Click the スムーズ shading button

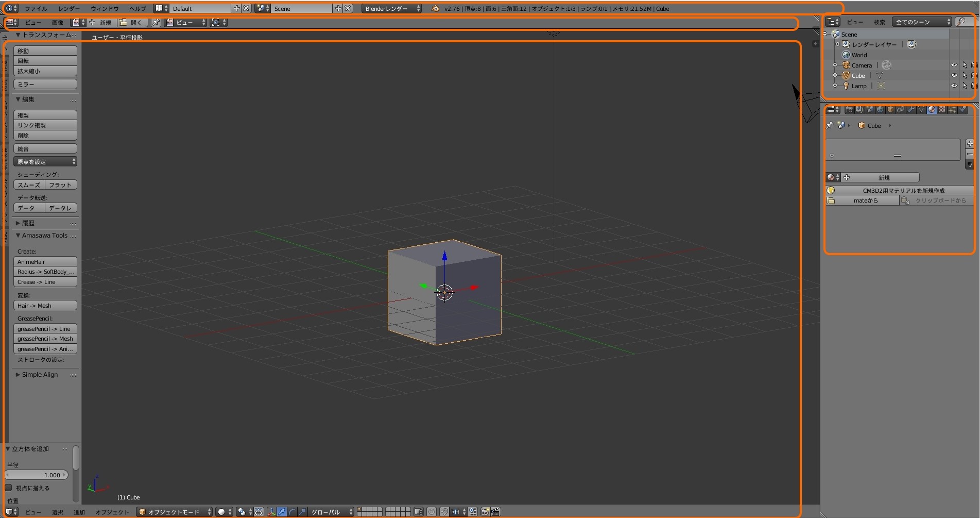coord(29,185)
